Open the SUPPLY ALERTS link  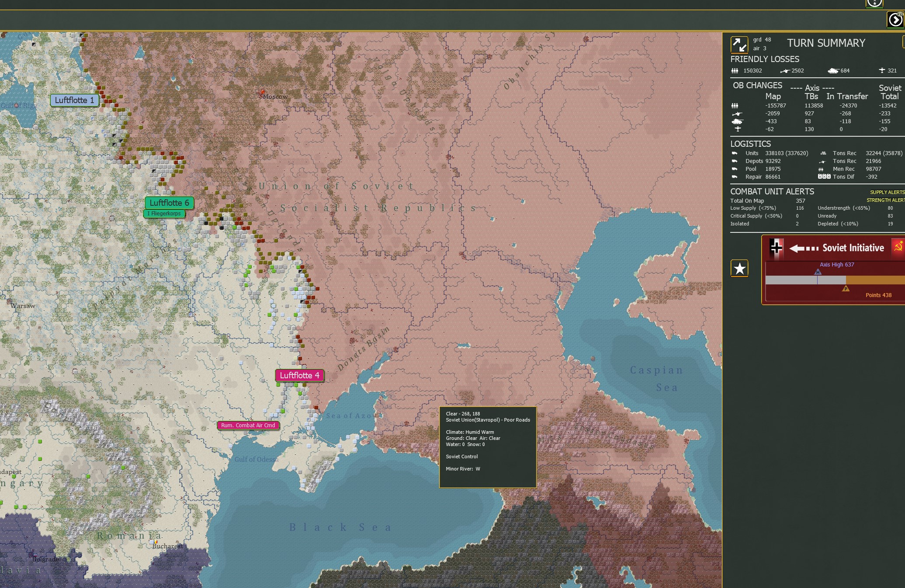[x=887, y=192]
